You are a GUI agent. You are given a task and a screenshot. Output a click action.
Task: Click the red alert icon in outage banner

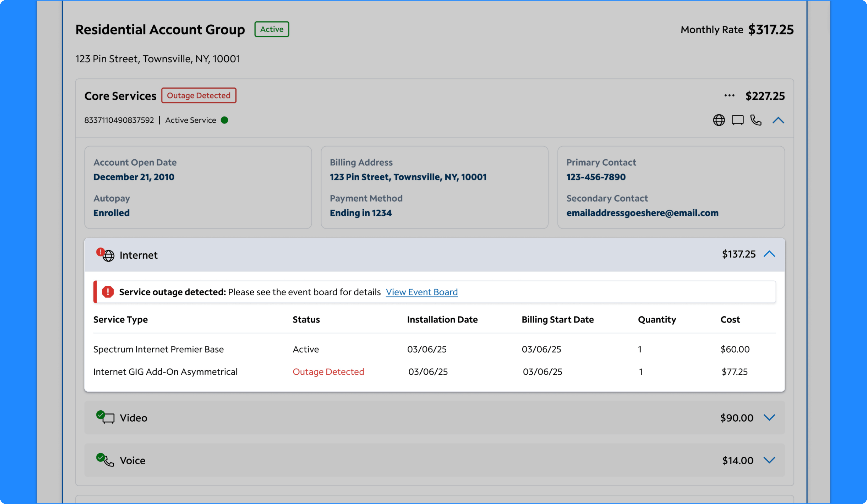[108, 292]
